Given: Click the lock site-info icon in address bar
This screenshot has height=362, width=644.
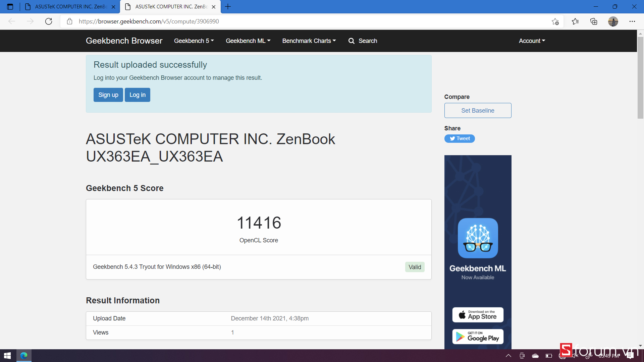Looking at the screenshot, I should coord(69,21).
